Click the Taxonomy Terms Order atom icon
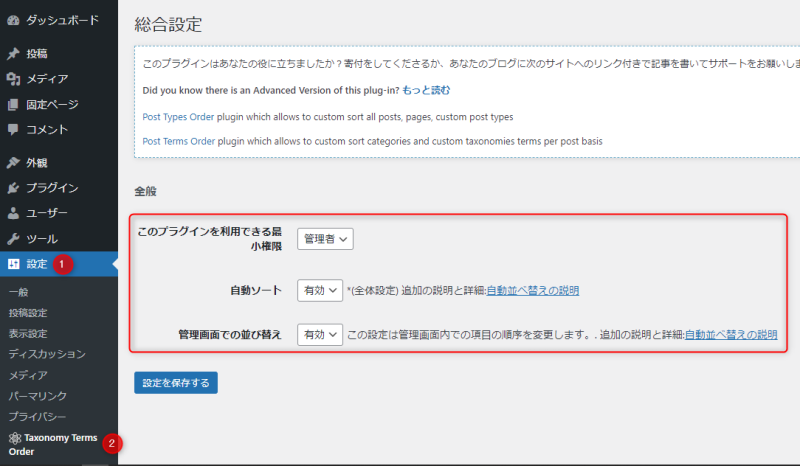This screenshot has width=800, height=466. click(x=14, y=438)
